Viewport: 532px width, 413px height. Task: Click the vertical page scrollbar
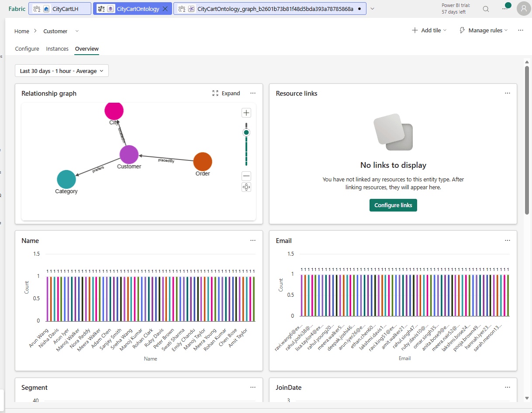(x=527, y=140)
